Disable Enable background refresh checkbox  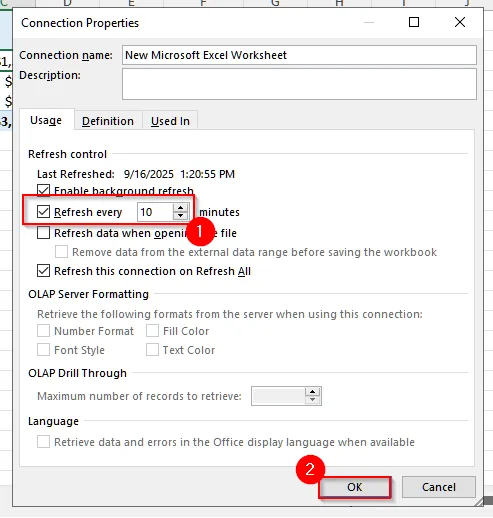click(x=43, y=191)
